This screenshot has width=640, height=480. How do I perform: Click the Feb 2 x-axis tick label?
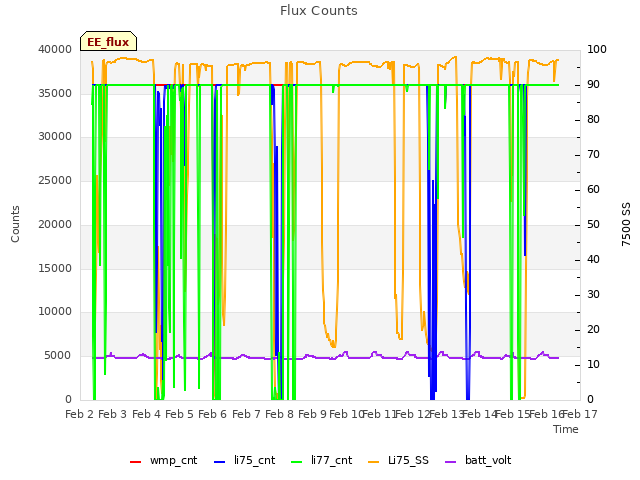pos(80,414)
